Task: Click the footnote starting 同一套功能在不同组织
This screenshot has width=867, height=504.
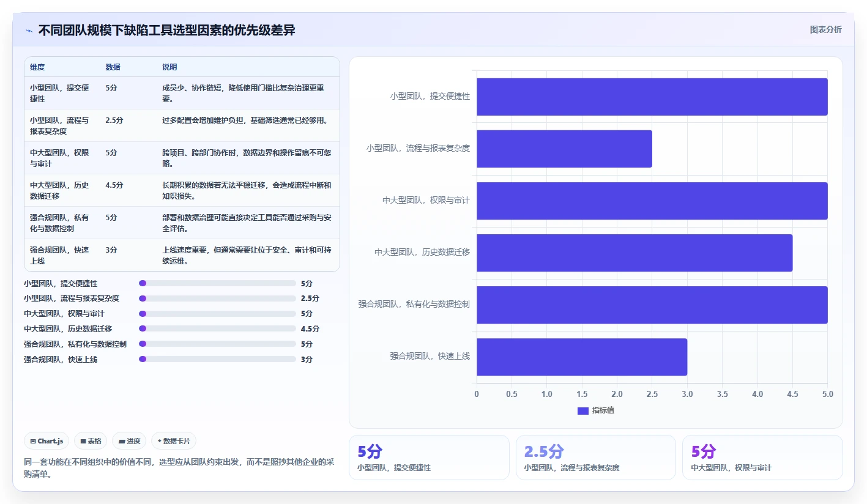Action: (179, 468)
